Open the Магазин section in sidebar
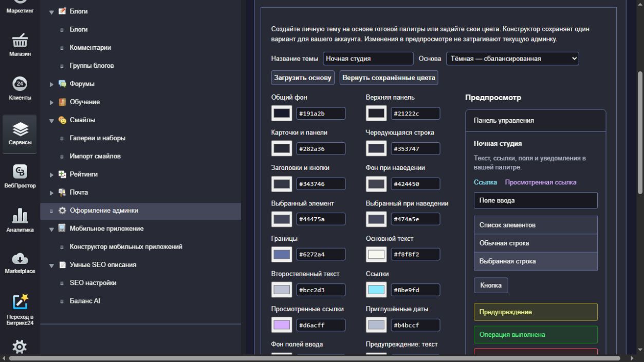Image resolution: width=644 pixels, height=362 pixels. pos(19,45)
